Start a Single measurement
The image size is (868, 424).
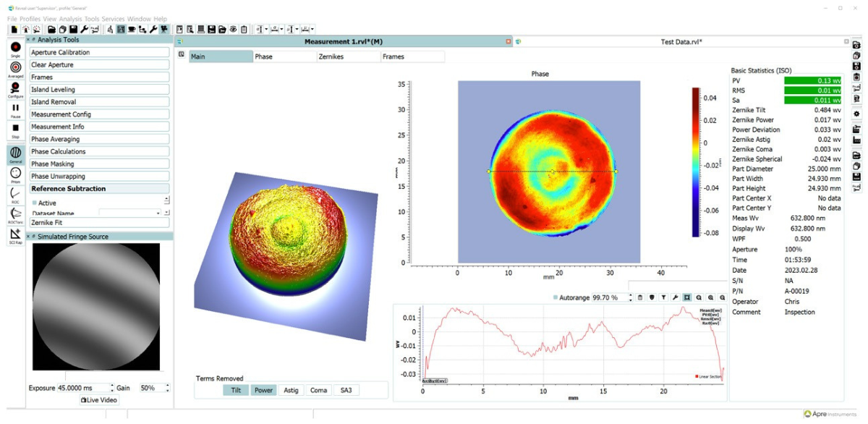(x=15, y=48)
